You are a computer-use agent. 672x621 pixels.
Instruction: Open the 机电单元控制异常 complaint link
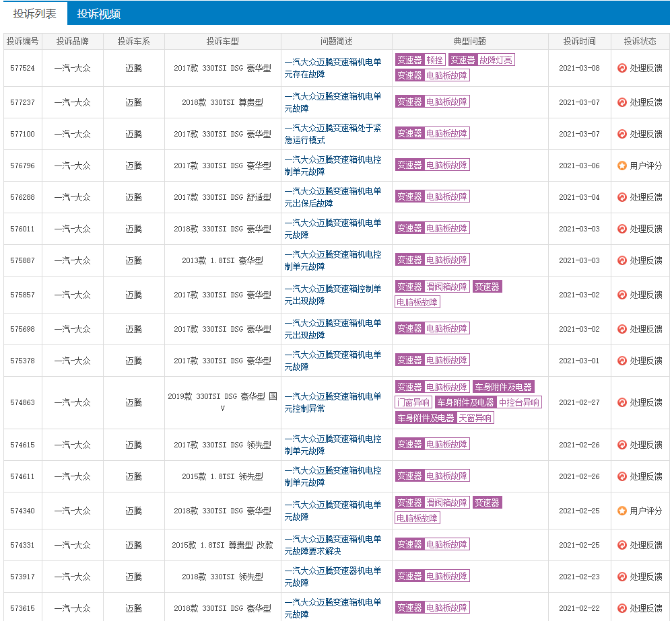[x=332, y=402]
